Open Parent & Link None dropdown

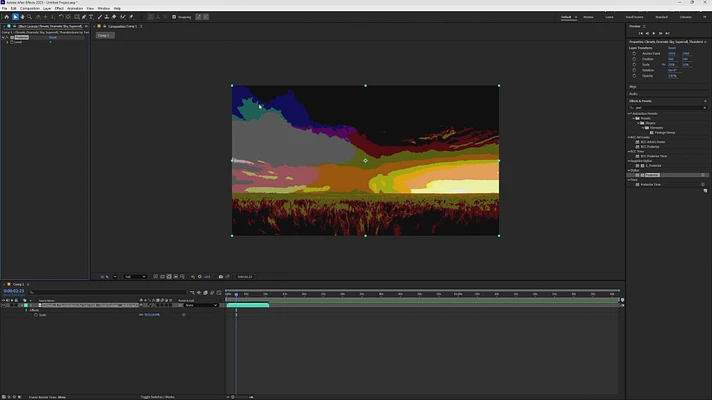(x=201, y=305)
